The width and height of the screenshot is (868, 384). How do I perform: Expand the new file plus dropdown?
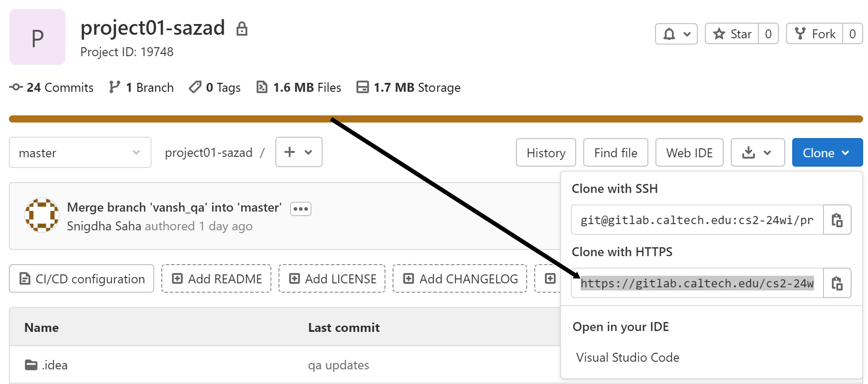click(298, 152)
